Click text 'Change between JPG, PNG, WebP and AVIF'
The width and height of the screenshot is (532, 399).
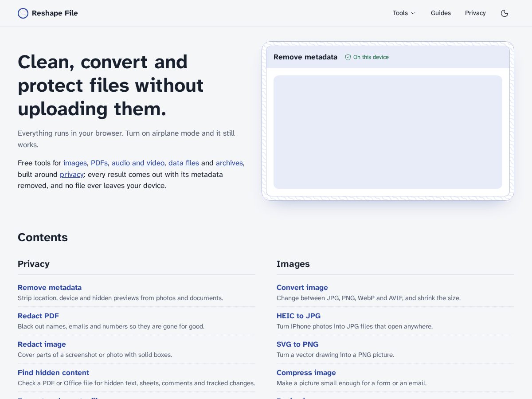pos(340,298)
